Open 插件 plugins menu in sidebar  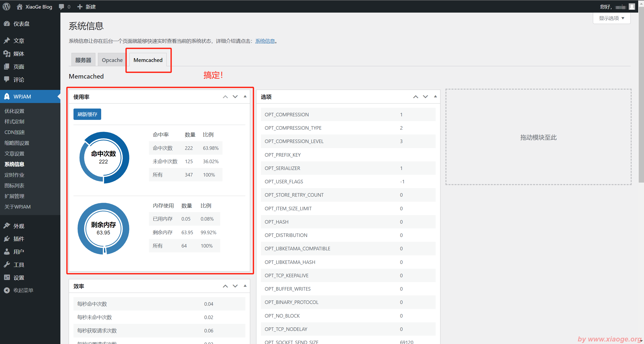19,239
